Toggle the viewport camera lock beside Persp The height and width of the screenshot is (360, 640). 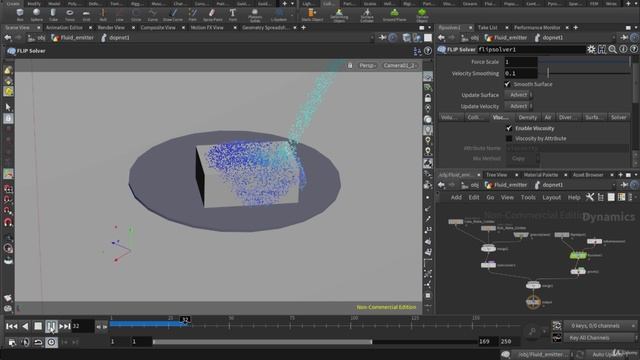pyautogui.click(x=350, y=65)
